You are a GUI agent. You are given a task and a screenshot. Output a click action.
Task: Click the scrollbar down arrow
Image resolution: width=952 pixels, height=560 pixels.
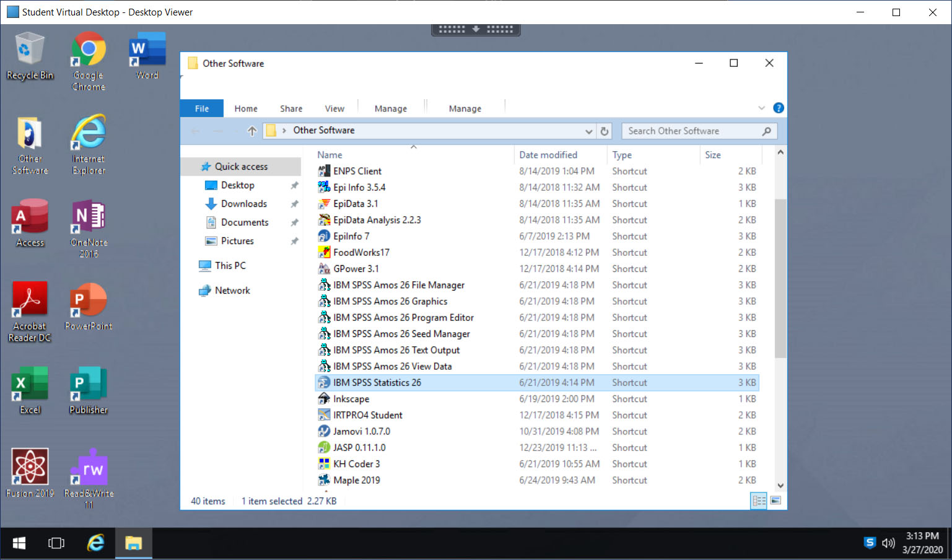(780, 486)
